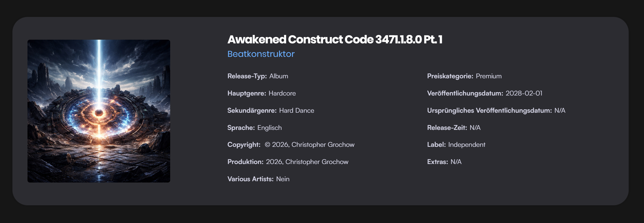Select the Preiskategorie field label
This screenshot has height=223, width=644.
tap(450, 76)
